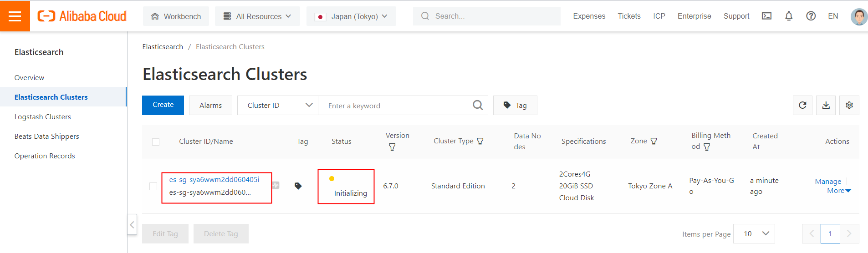Click the Tokyo Zone A cell
868x253 pixels.
pos(650,186)
